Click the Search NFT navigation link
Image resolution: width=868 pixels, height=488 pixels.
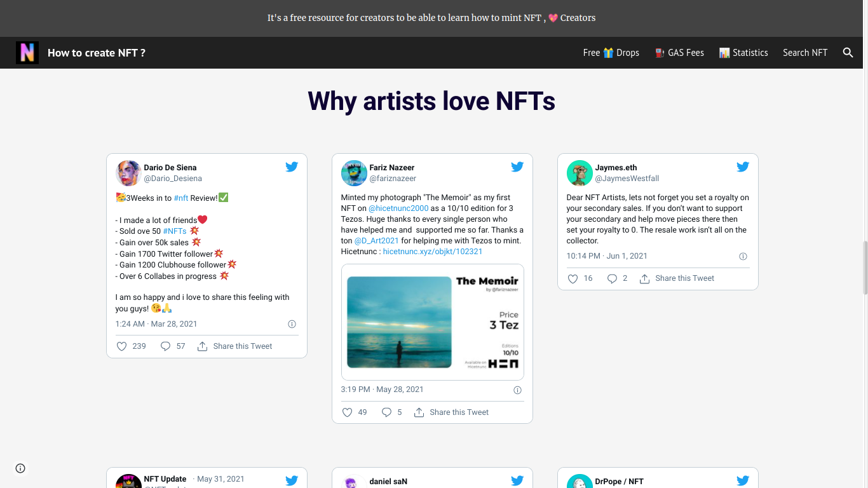pos(805,53)
